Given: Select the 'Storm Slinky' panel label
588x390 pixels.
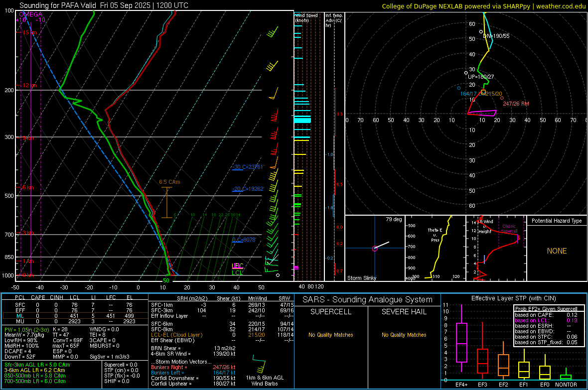Looking at the screenshot, I should point(361,278).
